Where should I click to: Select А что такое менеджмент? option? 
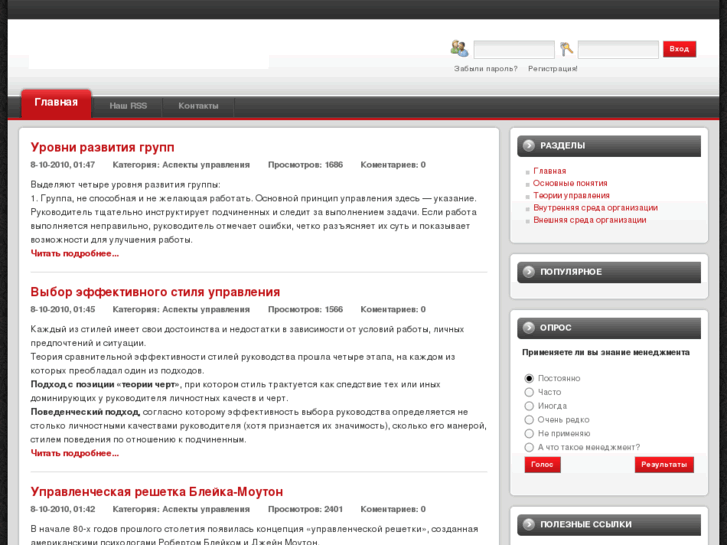[x=529, y=448]
